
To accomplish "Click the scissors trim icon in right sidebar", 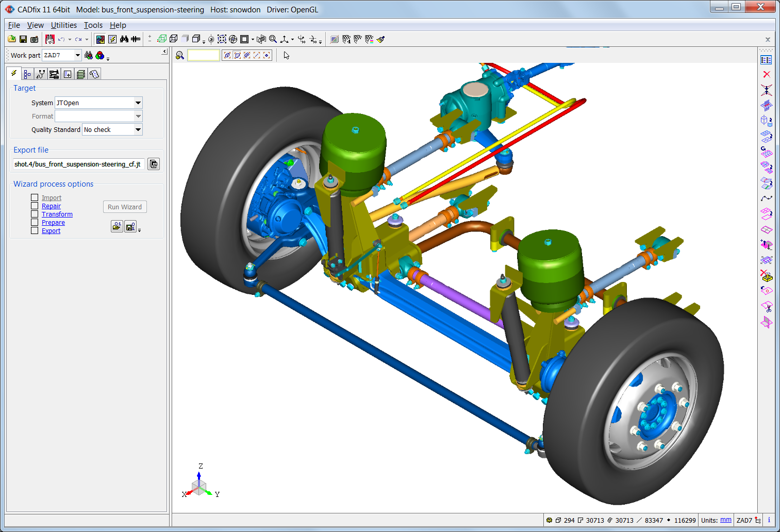I will (767, 306).
